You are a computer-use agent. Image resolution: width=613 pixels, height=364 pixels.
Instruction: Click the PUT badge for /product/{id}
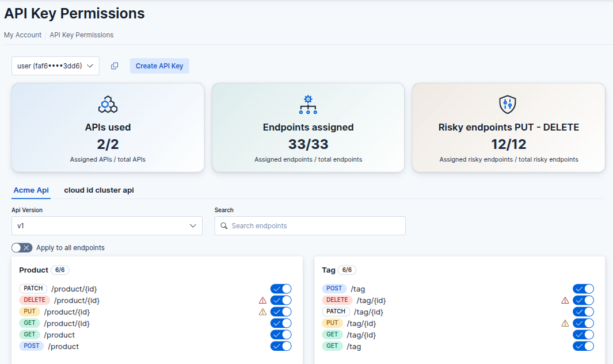click(x=30, y=312)
